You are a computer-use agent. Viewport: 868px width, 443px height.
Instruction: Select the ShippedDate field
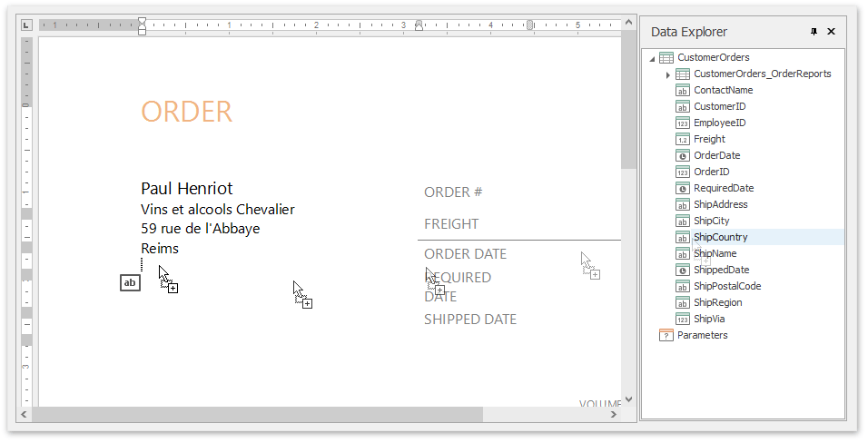point(721,270)
